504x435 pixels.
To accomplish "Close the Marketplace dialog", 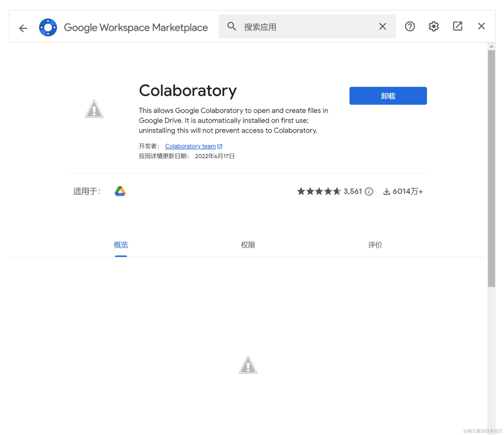I will pyautogui.click(x=481, y=26).
